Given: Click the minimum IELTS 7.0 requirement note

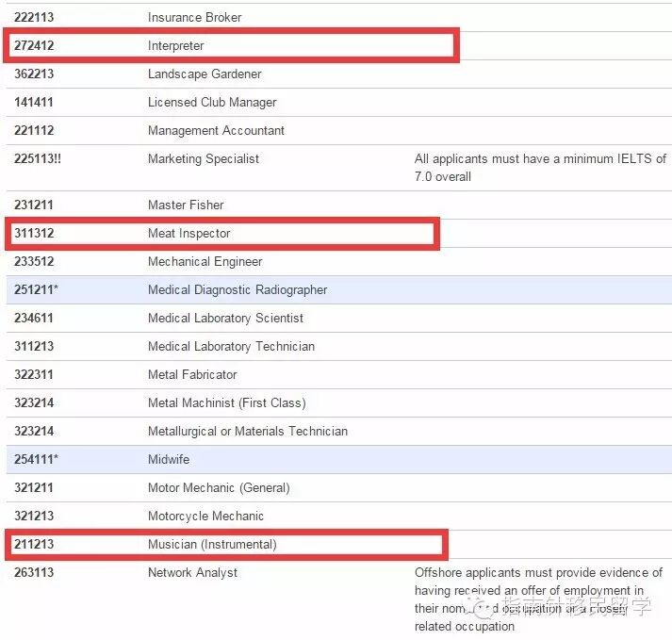Looking at the screenshot, I should point(540,168).
